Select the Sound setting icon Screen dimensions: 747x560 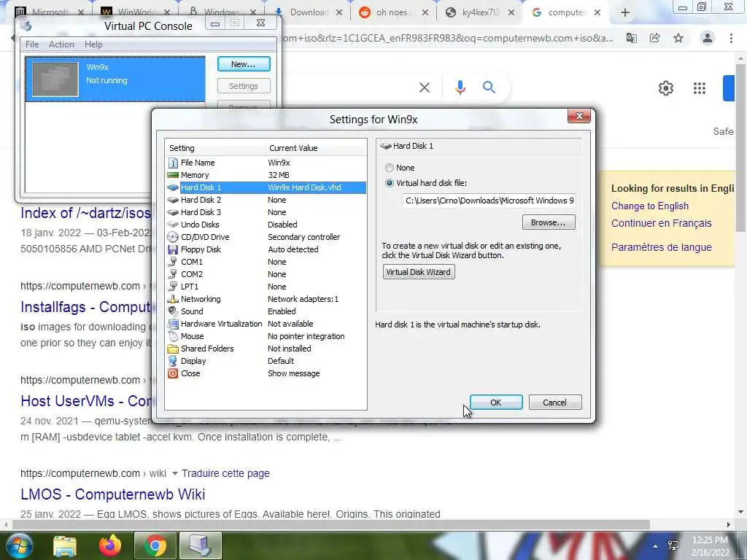coord(173,311)
